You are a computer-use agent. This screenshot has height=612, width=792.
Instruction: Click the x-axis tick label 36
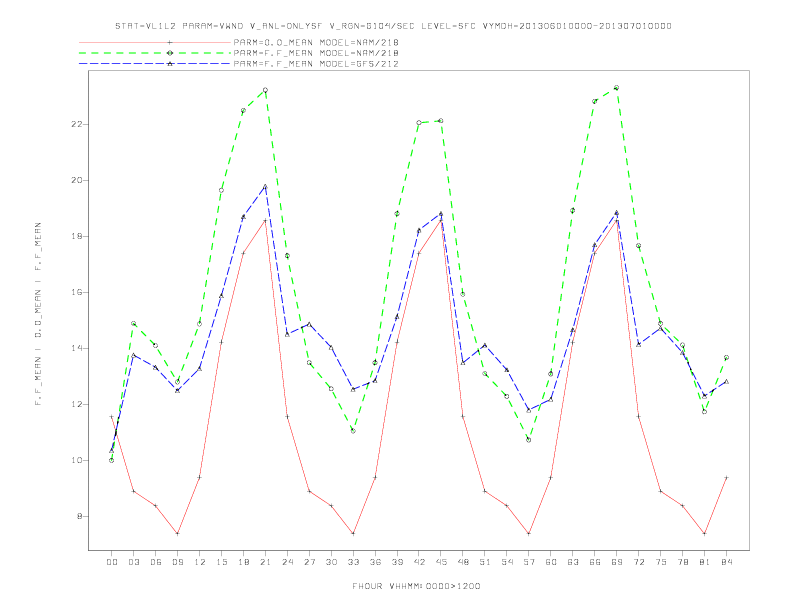click(x=375, y=562)
